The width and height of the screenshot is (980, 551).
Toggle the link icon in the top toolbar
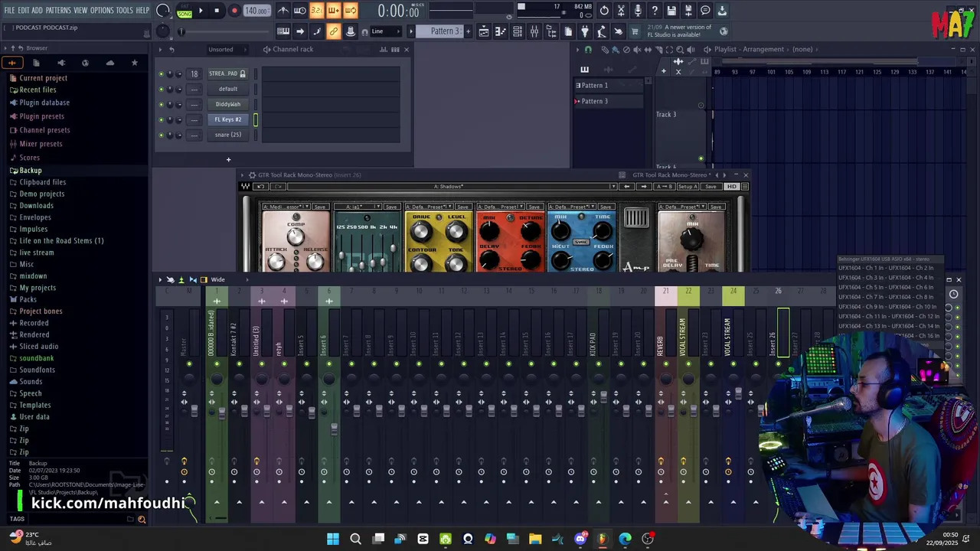pos(334,31)
